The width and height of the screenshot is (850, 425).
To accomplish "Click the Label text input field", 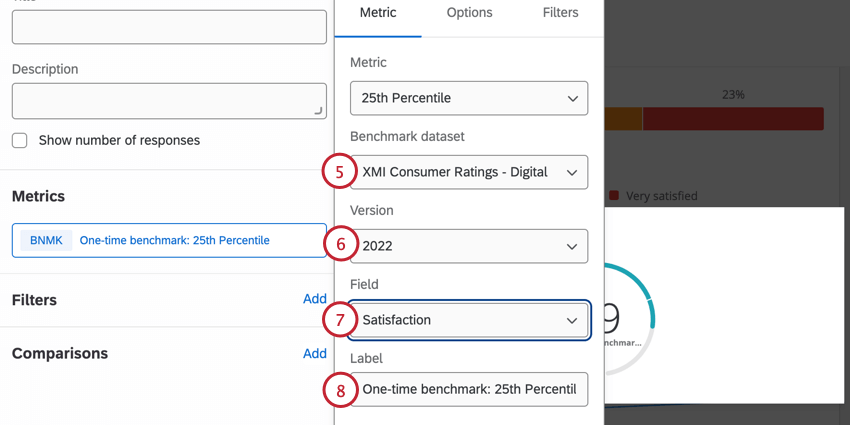I will click(x=468, y=389).
